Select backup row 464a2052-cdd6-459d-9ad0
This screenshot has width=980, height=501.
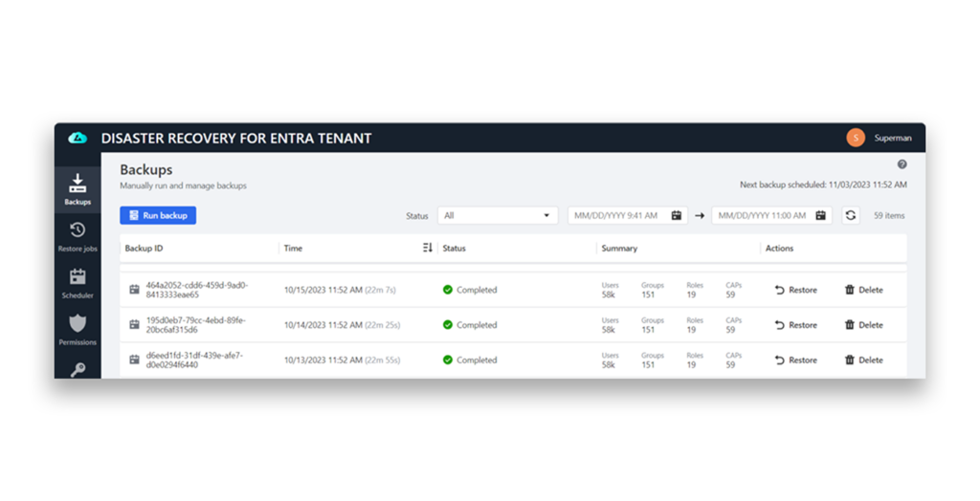pos(196,290)
